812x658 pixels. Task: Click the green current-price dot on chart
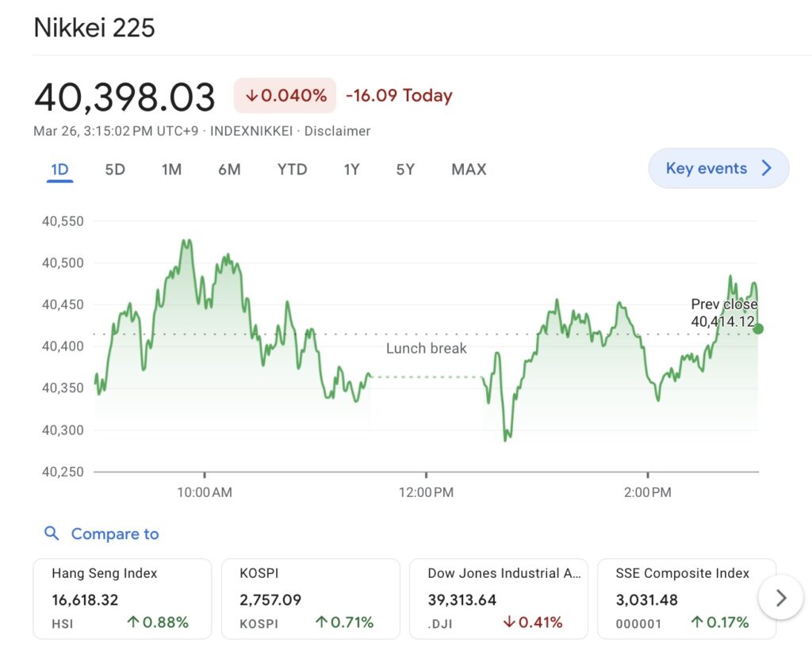[758, 329]
